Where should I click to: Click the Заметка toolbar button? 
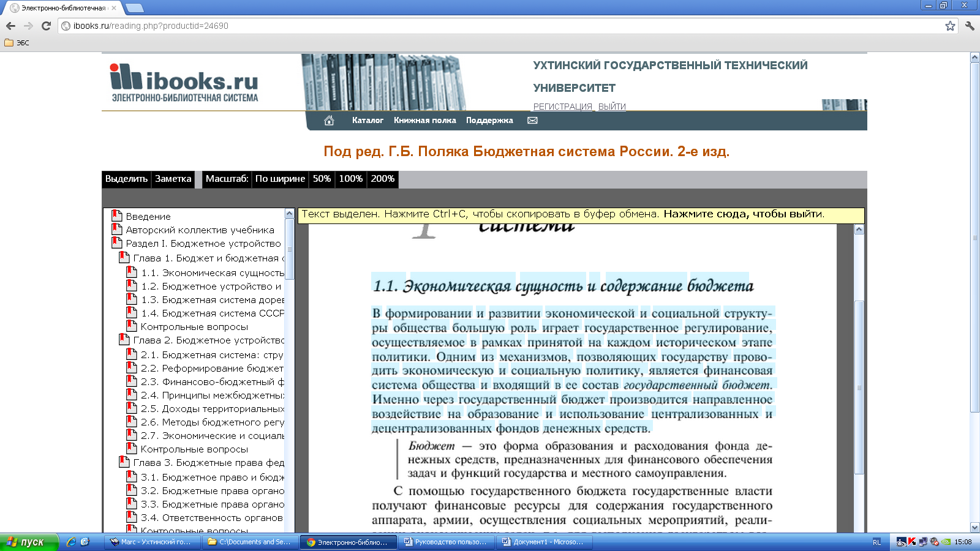coord(173,179)
